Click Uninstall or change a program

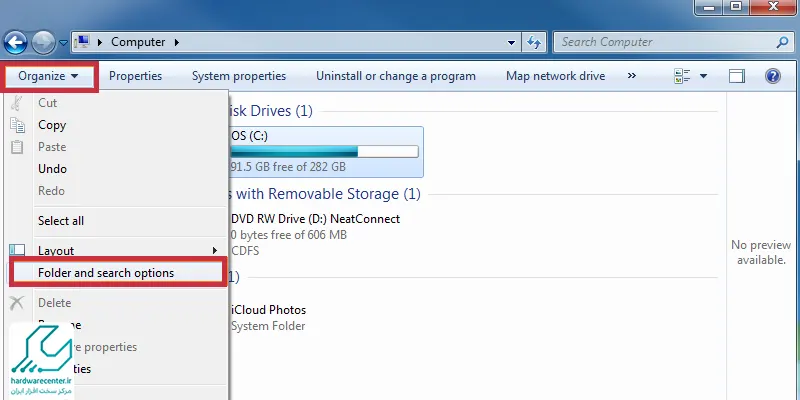[x=396, y=77]
